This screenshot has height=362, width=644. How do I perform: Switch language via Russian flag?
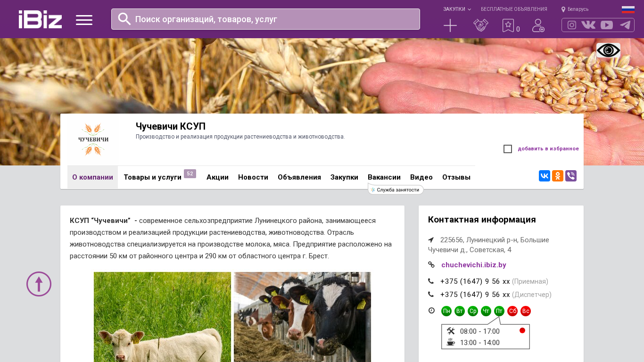(628, 9)
